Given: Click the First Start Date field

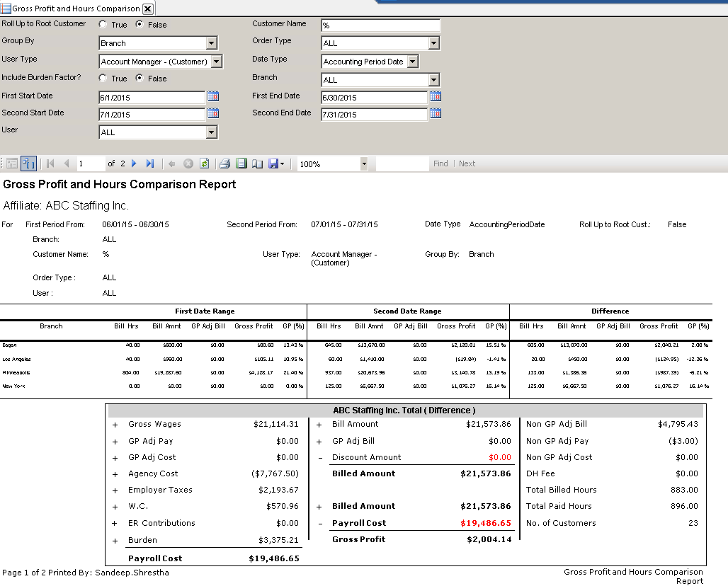Looking at the screenshot, I should (x=152, y=98).
